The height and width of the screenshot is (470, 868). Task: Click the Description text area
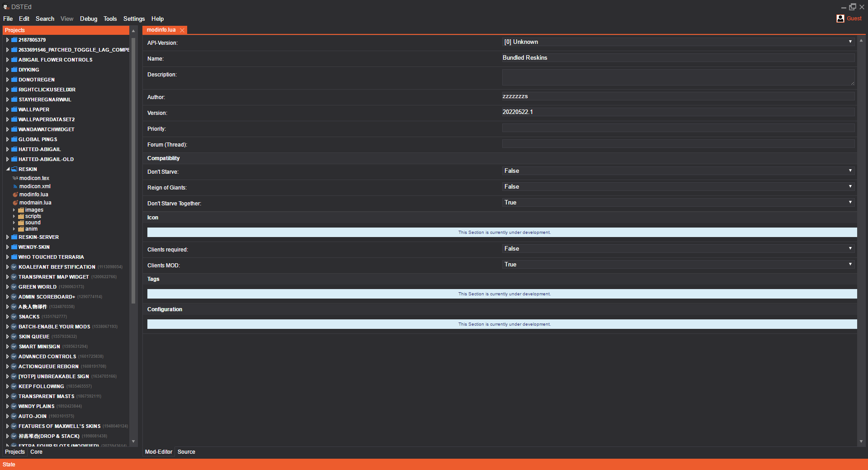pos(678,77)
